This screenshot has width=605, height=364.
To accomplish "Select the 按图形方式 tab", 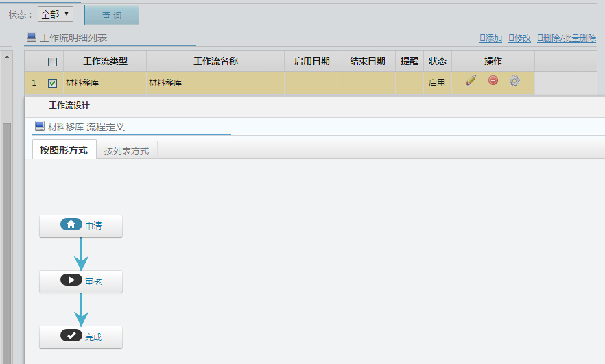I will click(64, 150).
